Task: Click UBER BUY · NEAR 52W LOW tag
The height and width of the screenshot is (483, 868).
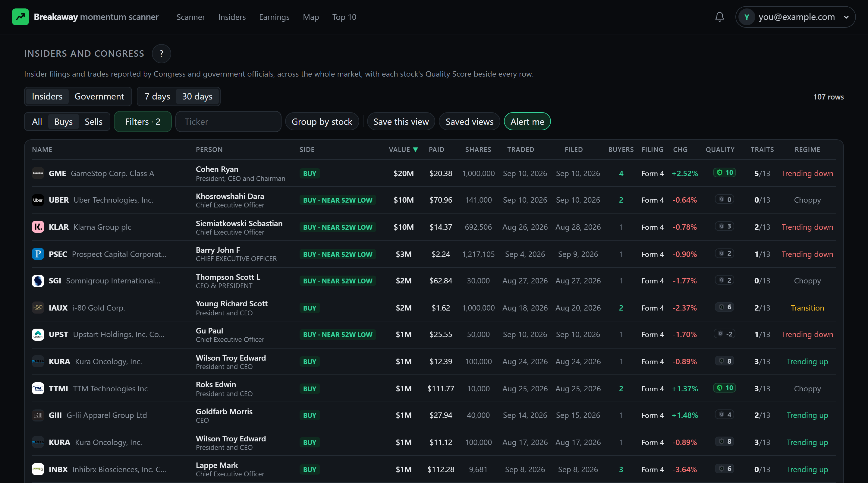Action: pyautogui.click(x=338, y=200)
